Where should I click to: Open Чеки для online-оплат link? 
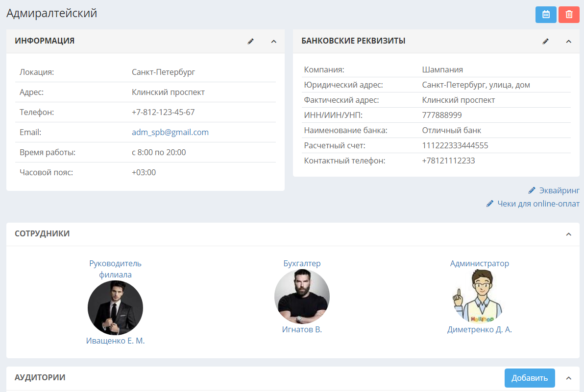click(x=538, y=204)
